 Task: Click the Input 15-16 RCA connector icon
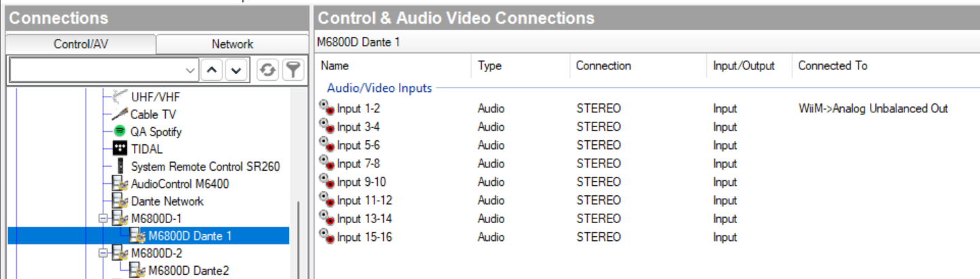coord(327,237)
